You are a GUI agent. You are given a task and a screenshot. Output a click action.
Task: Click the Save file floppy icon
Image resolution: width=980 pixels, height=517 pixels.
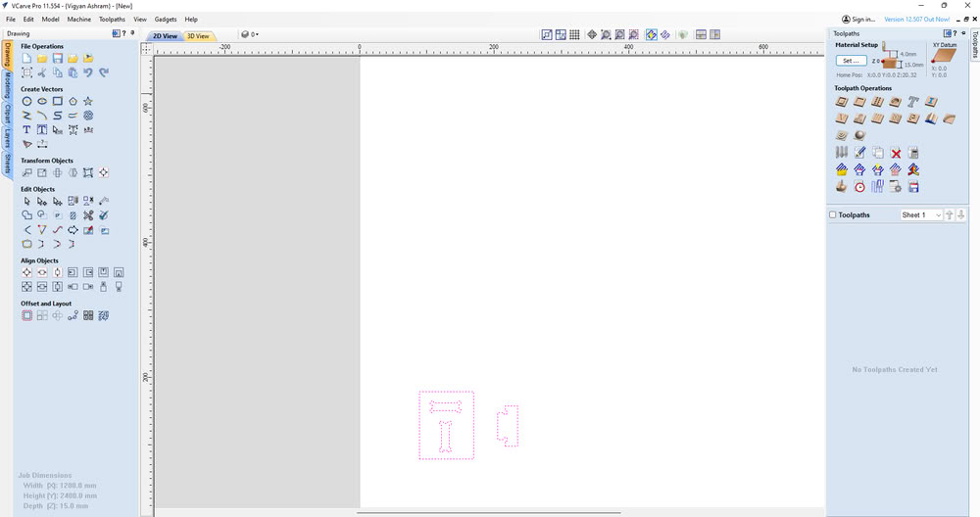(x=58, y=58)
